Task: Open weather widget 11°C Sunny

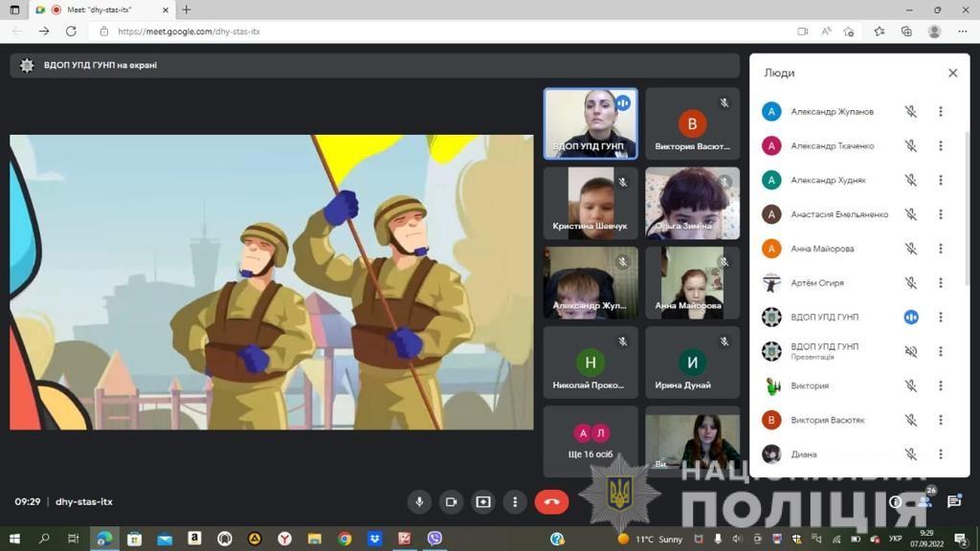Action: 650,540
